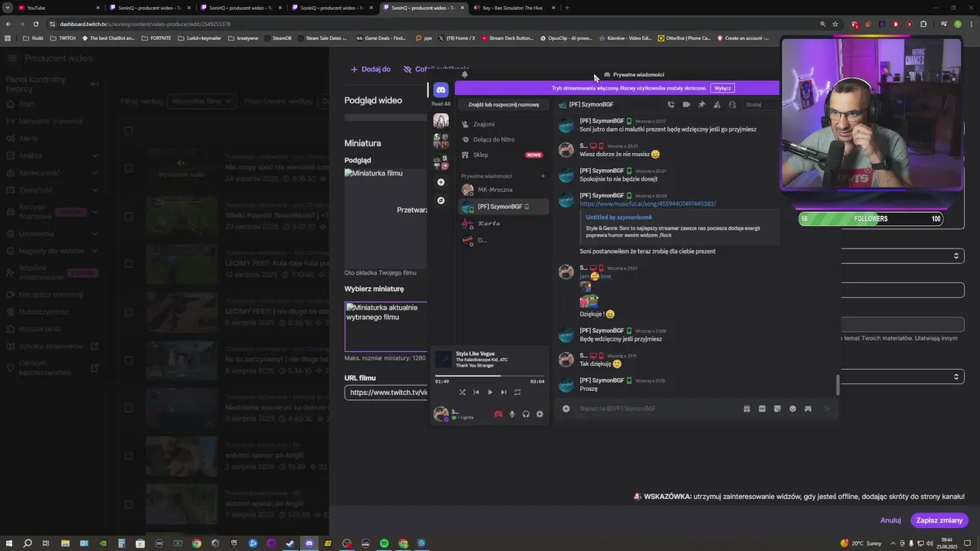Open Discord home via the logo icon
980x551 pixels.
click(441, 90)
